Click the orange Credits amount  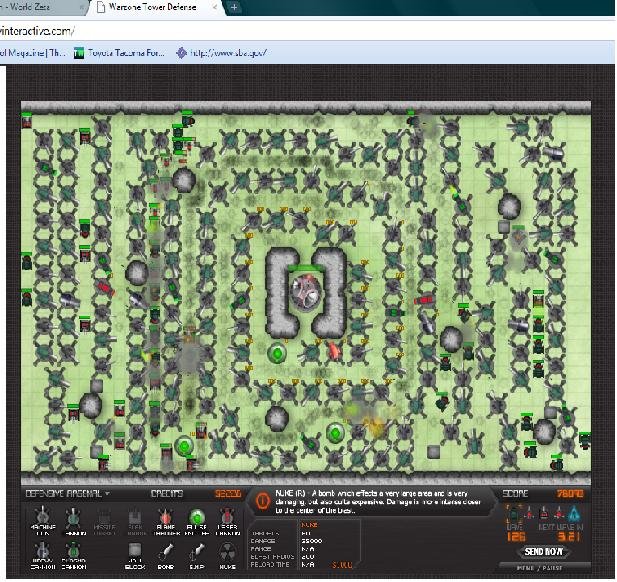coord(228,493)
